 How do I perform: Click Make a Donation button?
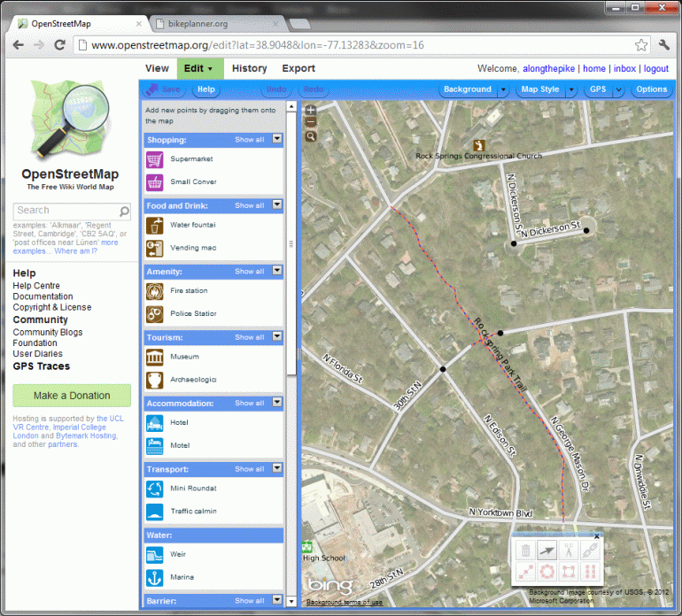click(x=72, y=396)
